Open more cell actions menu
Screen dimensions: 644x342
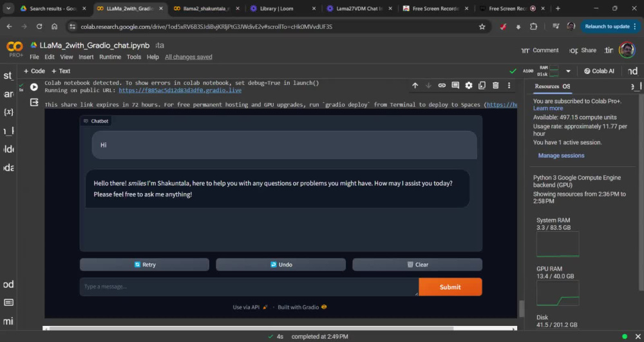tap(509, 86)
